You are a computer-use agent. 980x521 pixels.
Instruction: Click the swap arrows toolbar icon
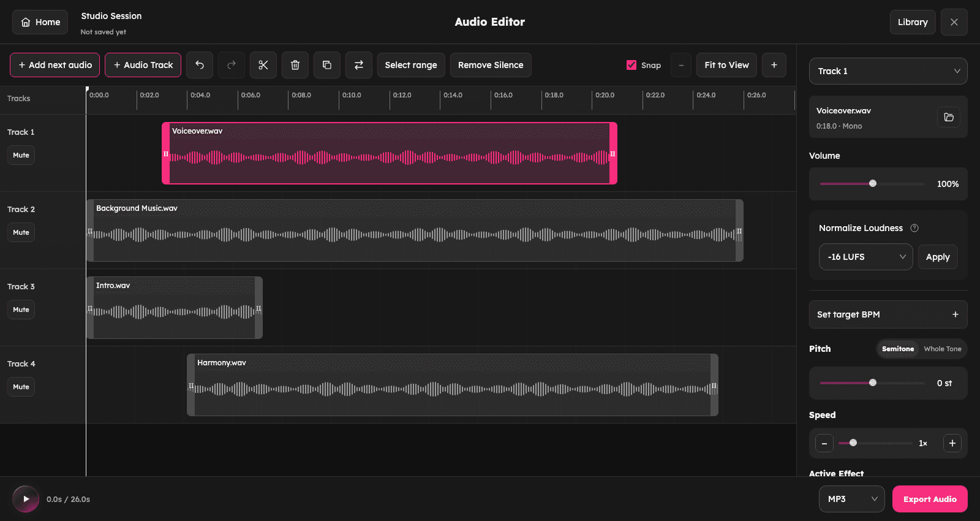(359, 65)
